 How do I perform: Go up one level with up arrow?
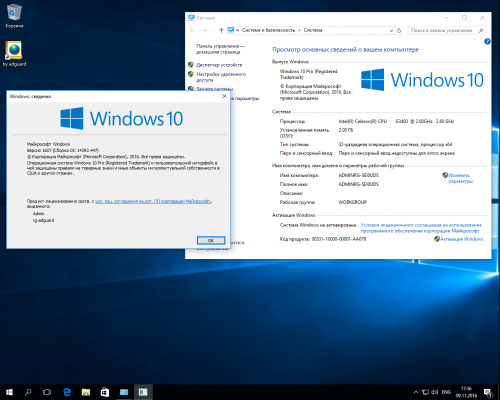point(221,30)
